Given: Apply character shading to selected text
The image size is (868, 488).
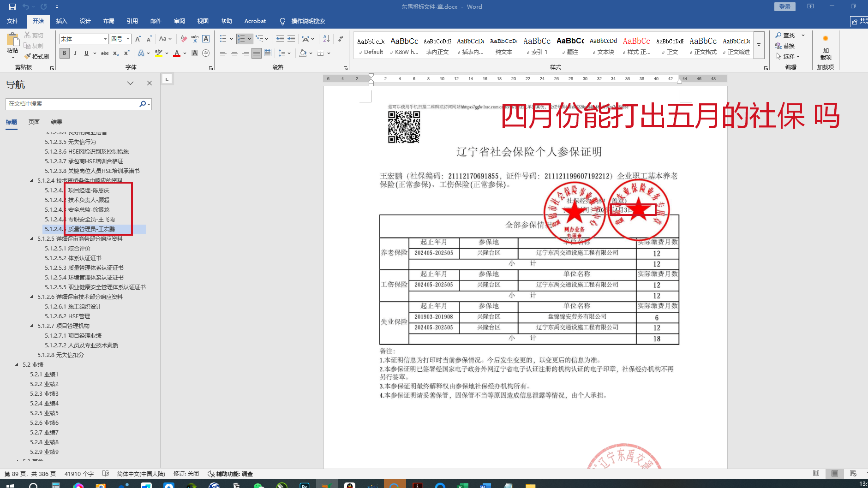Looking at the screenshot, I should (x=195, y=53).
